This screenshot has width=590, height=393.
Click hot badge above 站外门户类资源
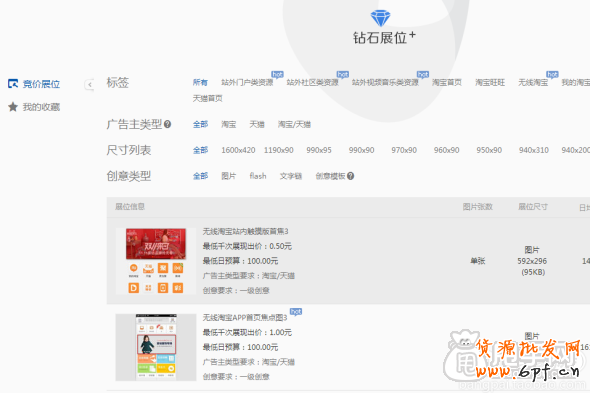tap(277, 75)
